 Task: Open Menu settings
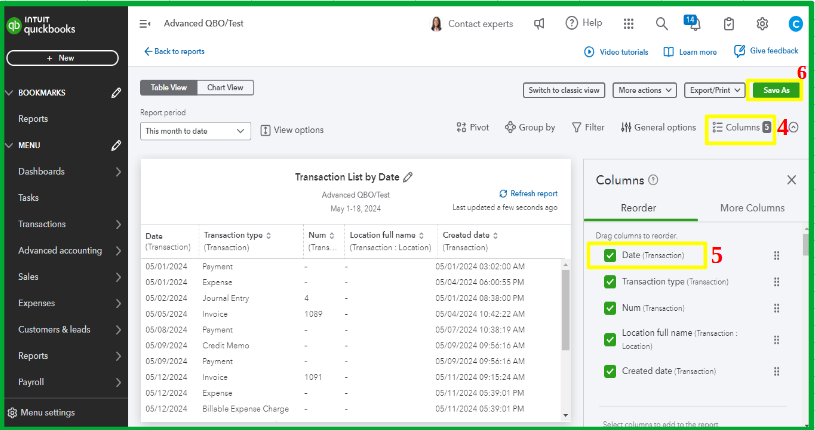[42, 413]
